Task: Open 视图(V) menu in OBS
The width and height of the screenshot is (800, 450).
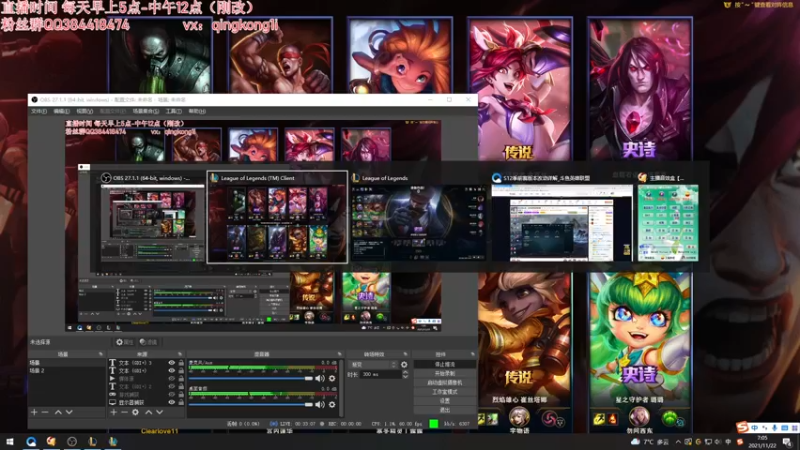Action: (x=85, y=111)
